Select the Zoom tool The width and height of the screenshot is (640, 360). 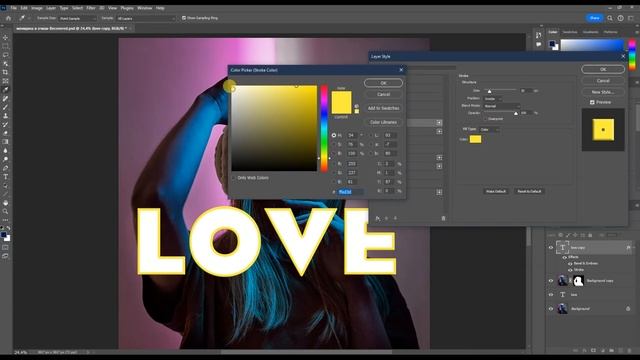click(x=5, y=211)
